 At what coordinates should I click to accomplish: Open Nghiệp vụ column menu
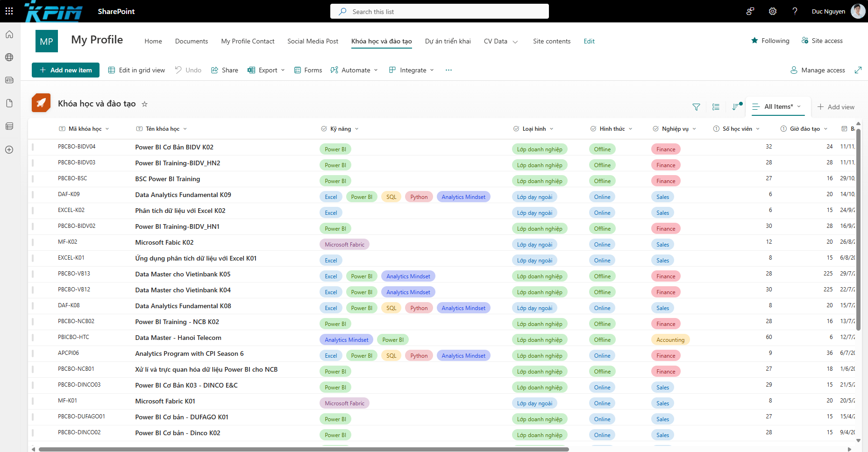[x=694, y=129]
